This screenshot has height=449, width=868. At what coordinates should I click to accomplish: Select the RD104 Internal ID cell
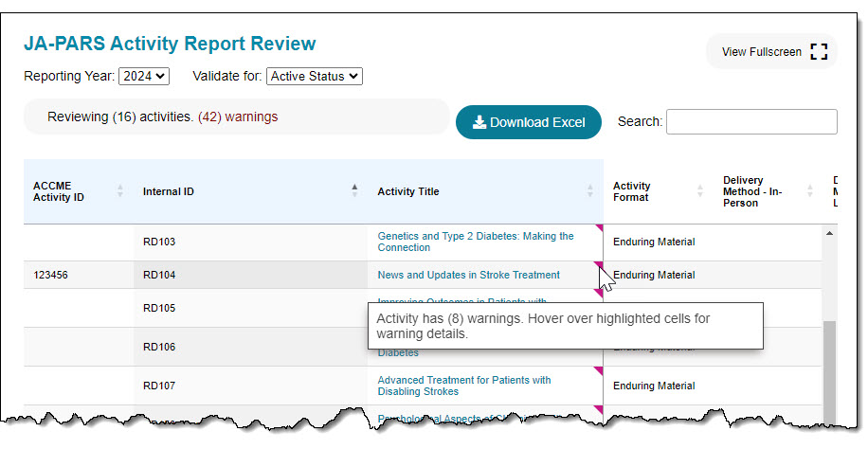point(250,275)
